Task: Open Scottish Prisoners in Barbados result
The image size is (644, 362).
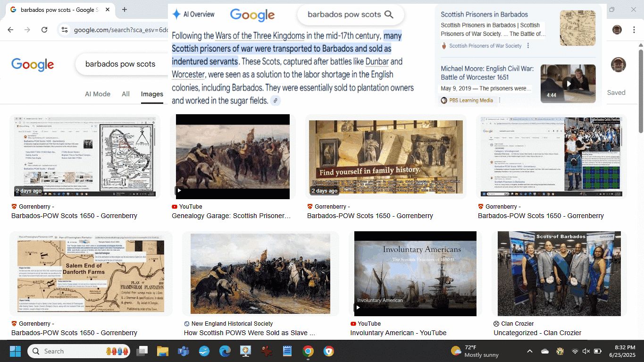Action: point(484,15)
